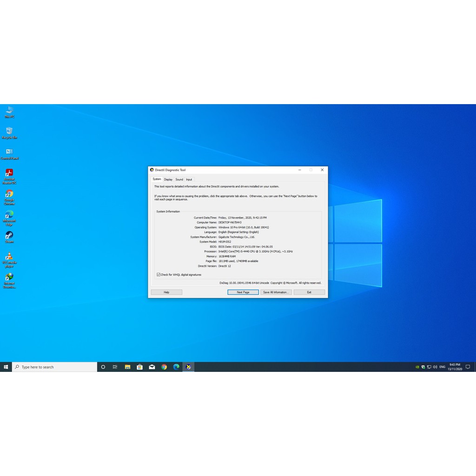Click the taskbar search box
The width and height of the screenshot is (476, 476).
(54, 367)
